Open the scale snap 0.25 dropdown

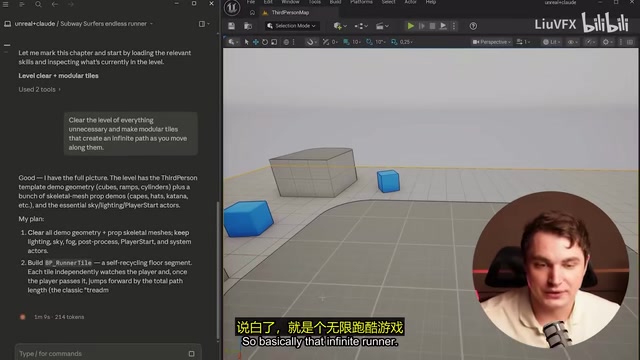406,42
